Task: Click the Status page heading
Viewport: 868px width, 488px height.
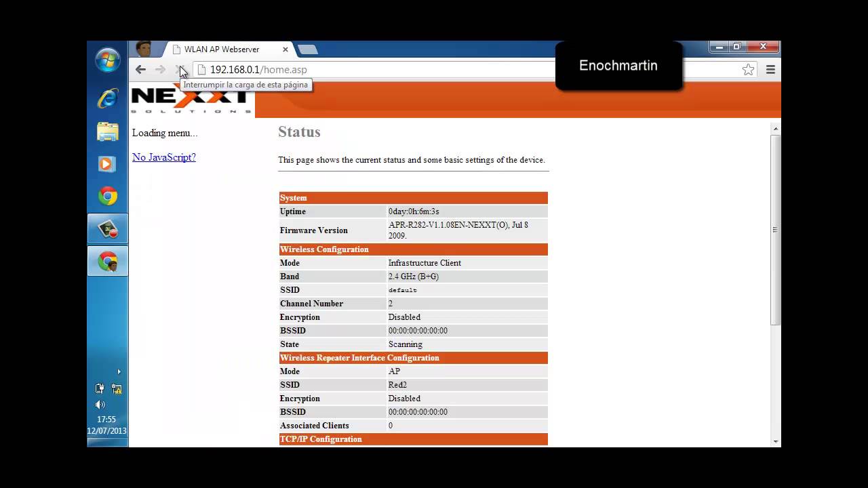Action: pyautogui.click(x=299, y=132)
